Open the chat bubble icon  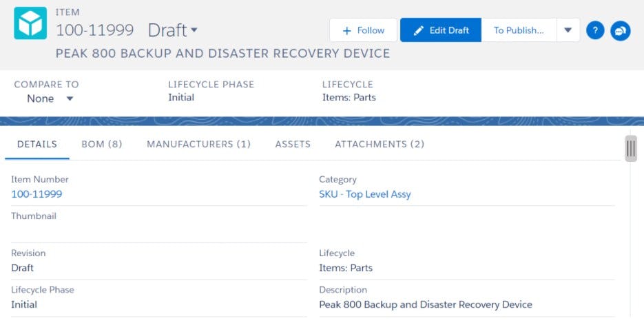pyautogui.click(x=620, y=30)
